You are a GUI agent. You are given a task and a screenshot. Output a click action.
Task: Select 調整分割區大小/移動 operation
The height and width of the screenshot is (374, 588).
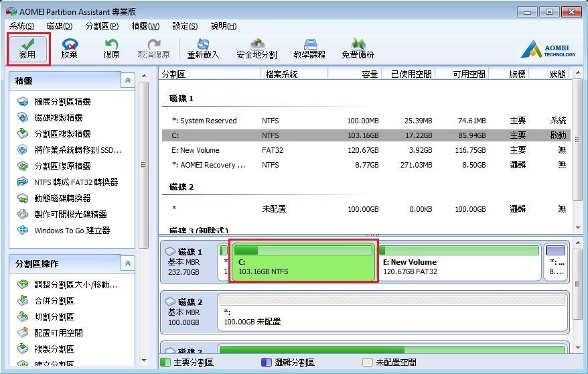68,285
